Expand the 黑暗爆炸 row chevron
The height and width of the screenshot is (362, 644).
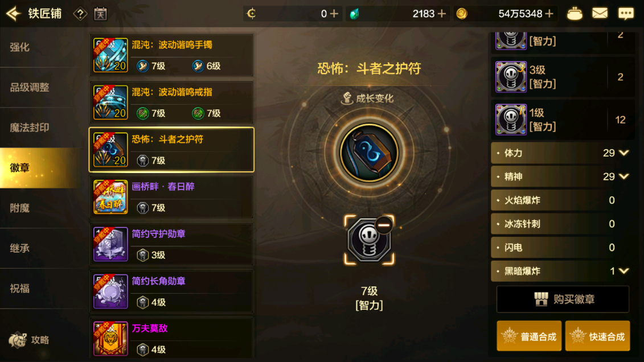click(x=624, y=271)
